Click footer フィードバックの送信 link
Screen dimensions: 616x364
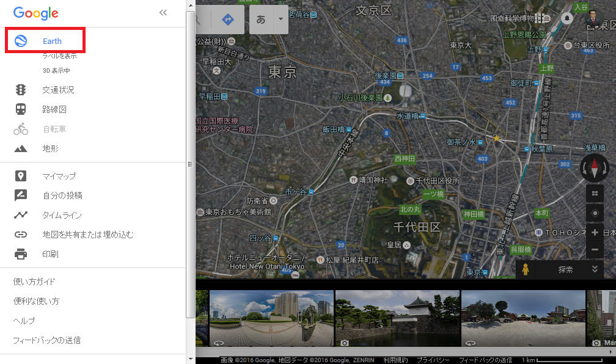(485, 360)
